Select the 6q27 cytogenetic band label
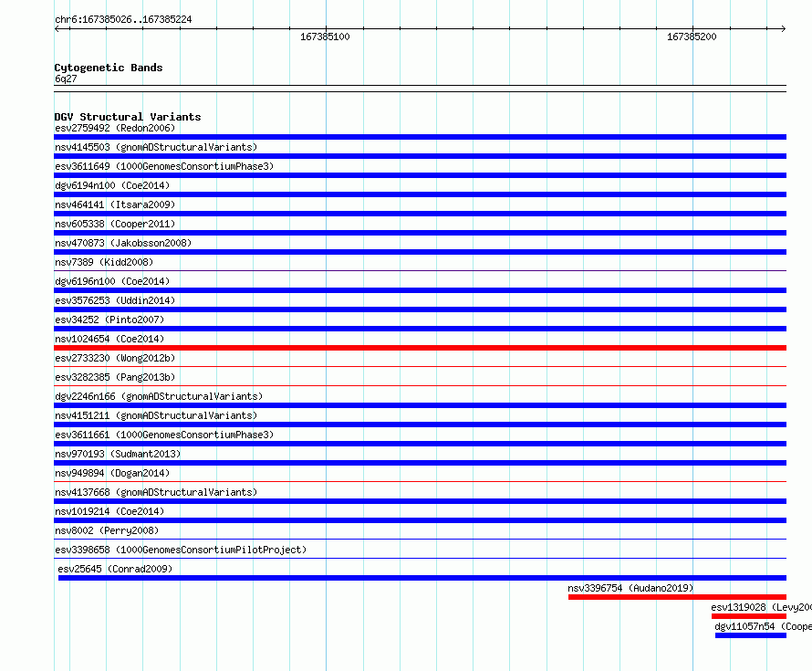The height and width of the screenshot is (671, 812). pos(66,79)
